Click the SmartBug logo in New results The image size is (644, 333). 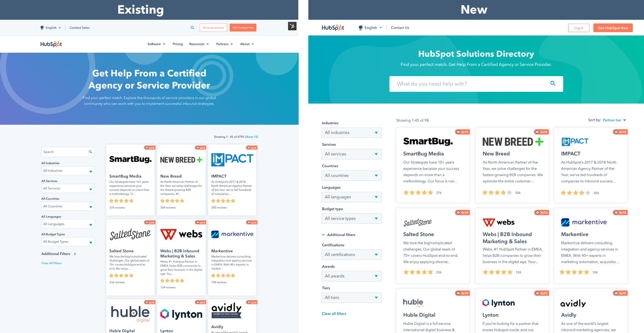click(428, 141)
